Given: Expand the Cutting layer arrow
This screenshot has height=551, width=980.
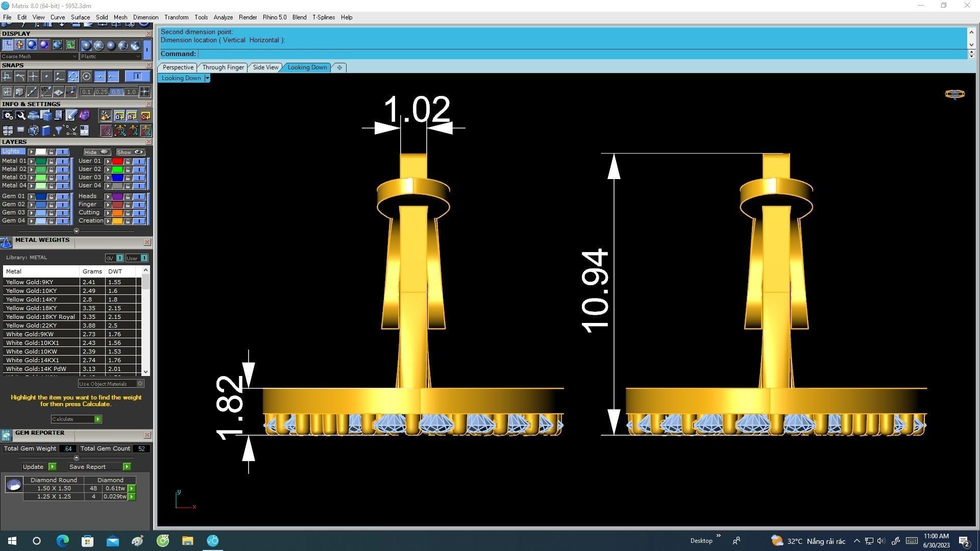Looking at the screenshot, I should coord(108,213).
